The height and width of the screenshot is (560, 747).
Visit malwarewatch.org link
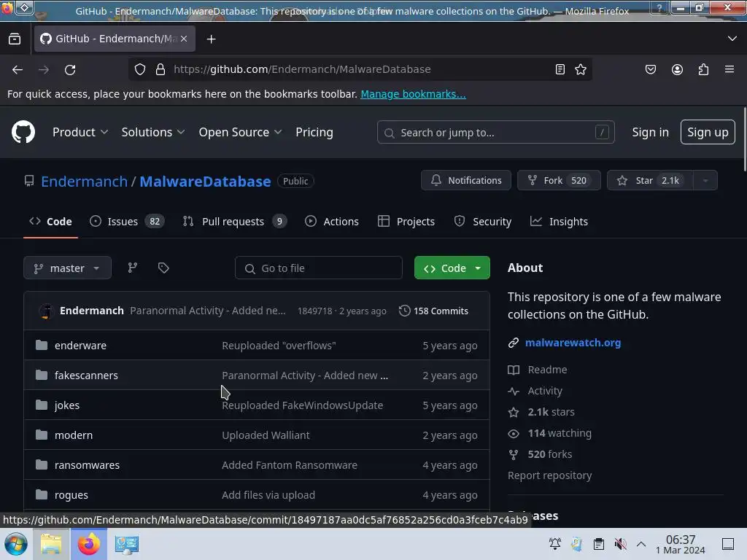point(573,343)
